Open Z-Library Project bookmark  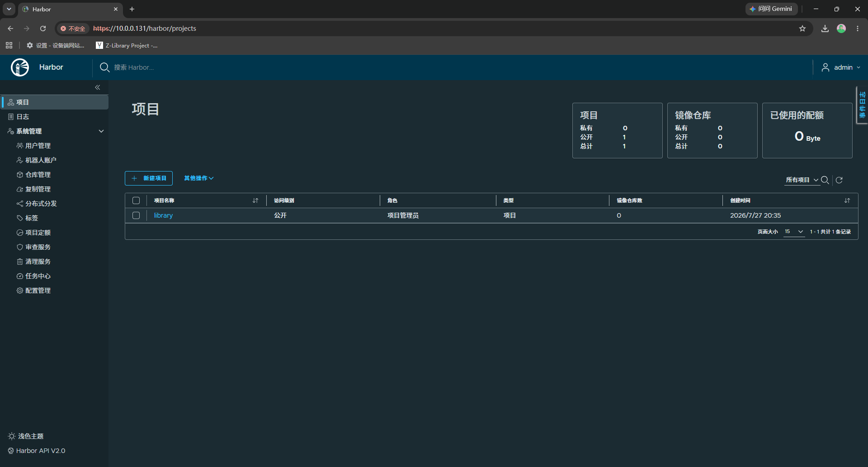pos(127,45)
